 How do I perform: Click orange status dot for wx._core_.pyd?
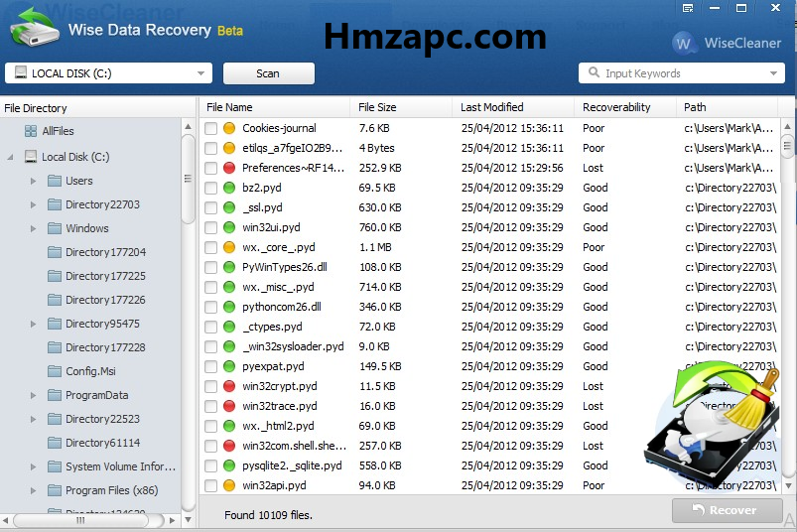pyautogui.click(x=229, y=247)
